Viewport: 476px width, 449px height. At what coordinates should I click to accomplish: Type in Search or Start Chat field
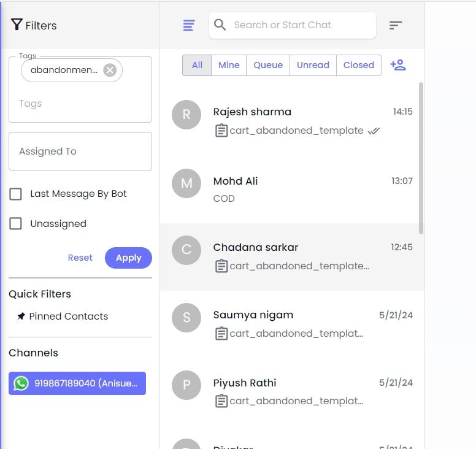(x=301, y=25)
